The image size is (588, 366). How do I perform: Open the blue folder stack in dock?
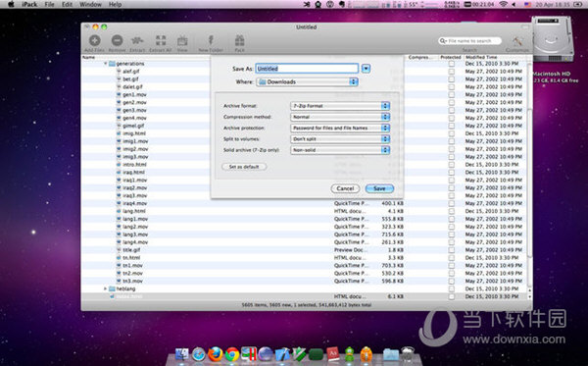(390, 354)
